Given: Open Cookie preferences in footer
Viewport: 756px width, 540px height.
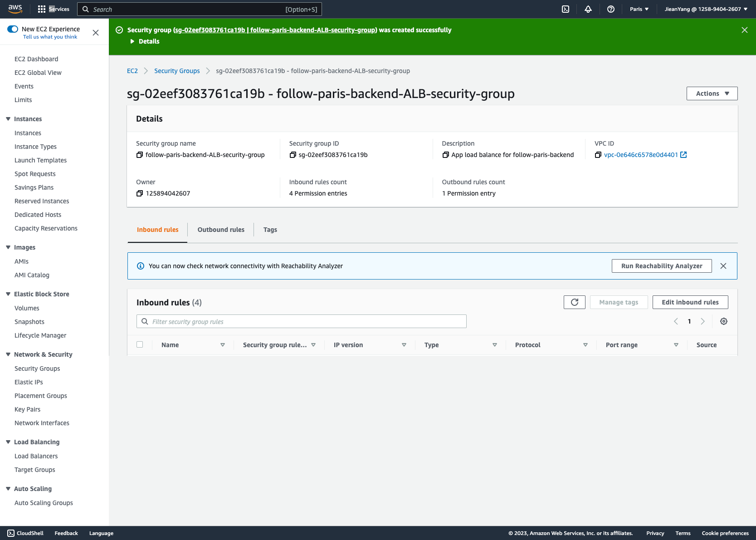Looking at the screenshot, I should click(725, 533).
